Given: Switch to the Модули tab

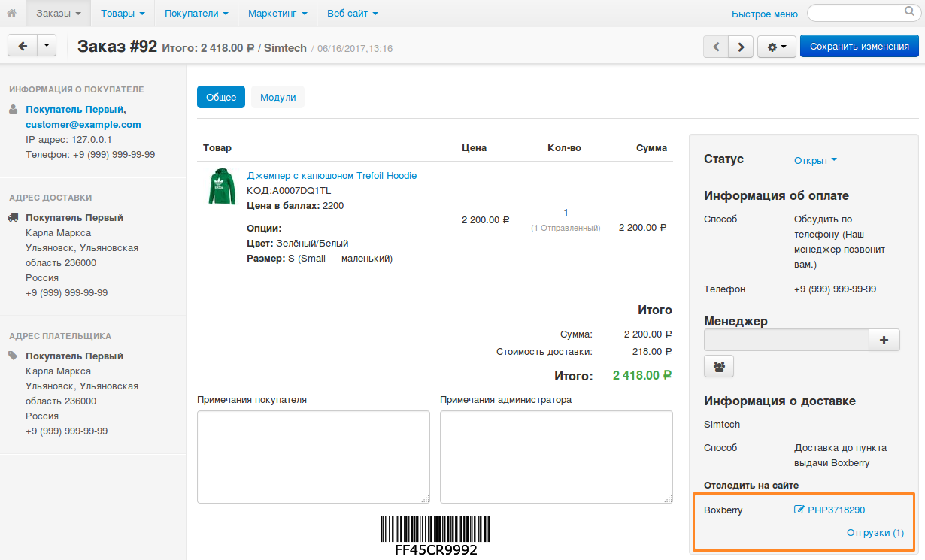Looking at the screenshot, I should click(277, 97).
